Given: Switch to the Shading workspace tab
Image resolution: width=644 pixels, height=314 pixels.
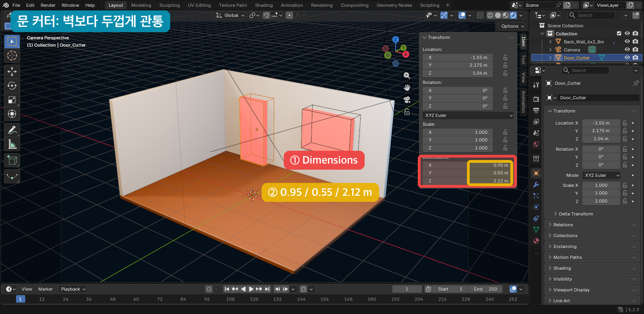Looking at the screenshot, I should [x=264, y=5].
